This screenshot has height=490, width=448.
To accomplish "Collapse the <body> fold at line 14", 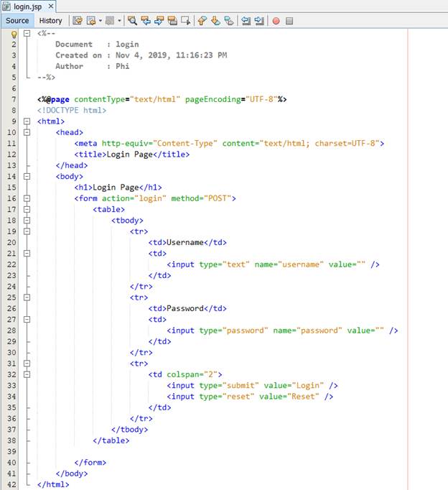I will pos(27,176).
